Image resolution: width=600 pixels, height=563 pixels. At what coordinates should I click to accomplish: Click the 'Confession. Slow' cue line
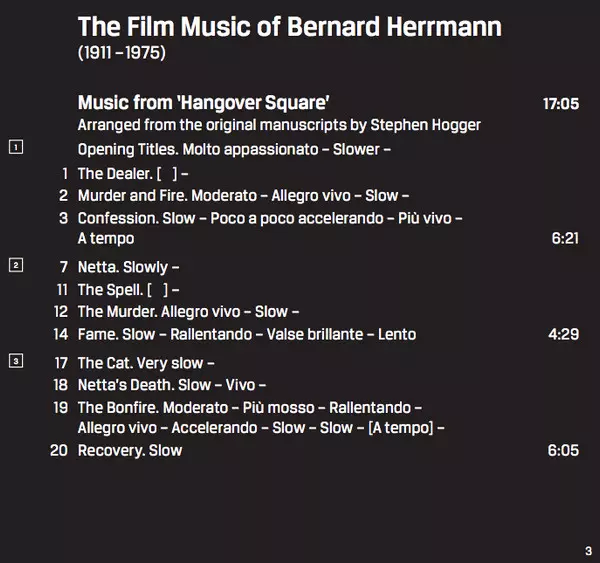pyautogui.click(x=269, y=217)
